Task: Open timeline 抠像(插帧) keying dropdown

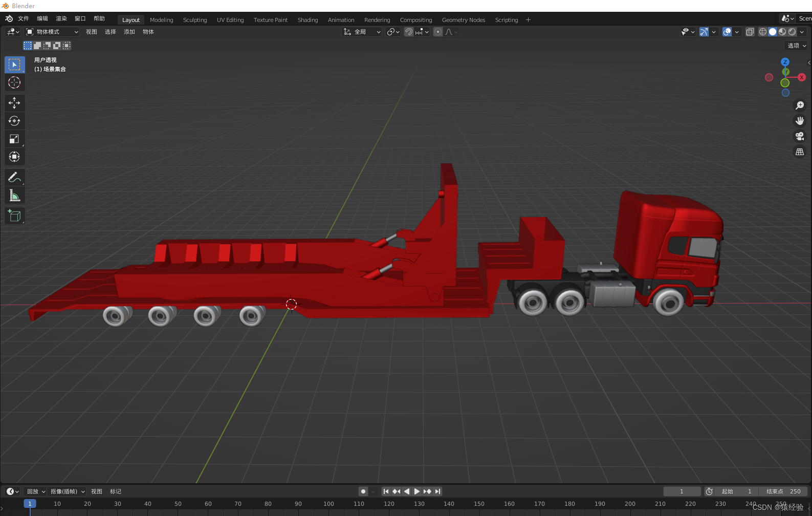Action: point(67,491)
